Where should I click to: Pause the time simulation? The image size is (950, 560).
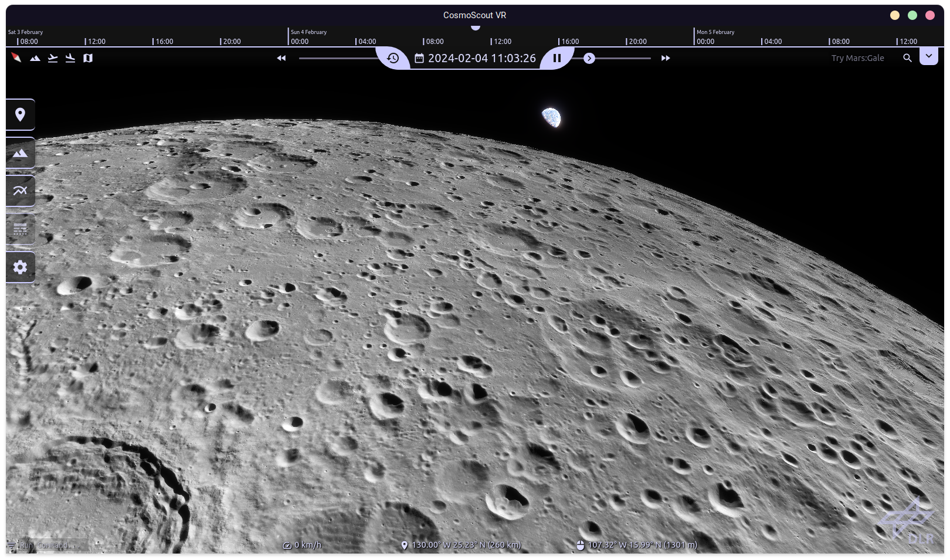pyautogui.click(x=557, y=58)
